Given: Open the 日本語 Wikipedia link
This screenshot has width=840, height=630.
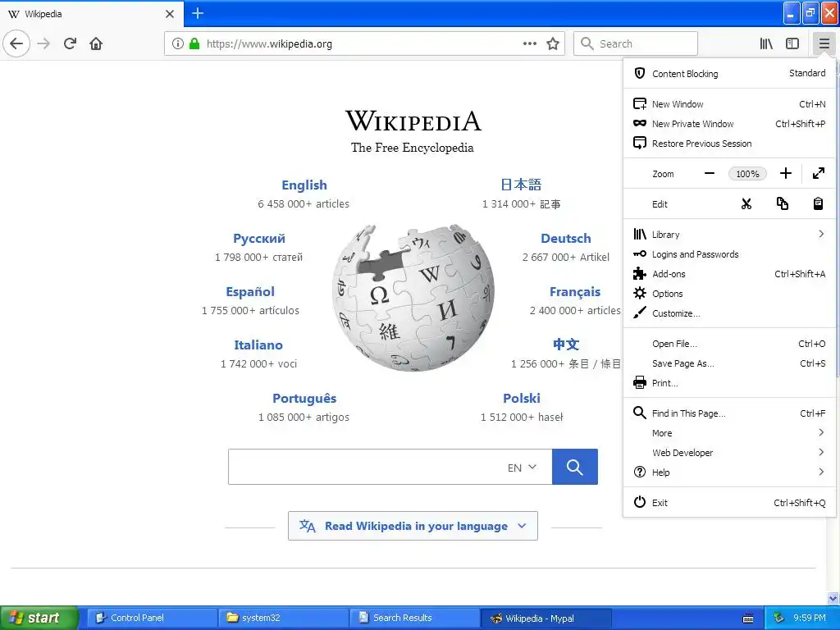Looking at the screenshot, I should tap(521, 185).
